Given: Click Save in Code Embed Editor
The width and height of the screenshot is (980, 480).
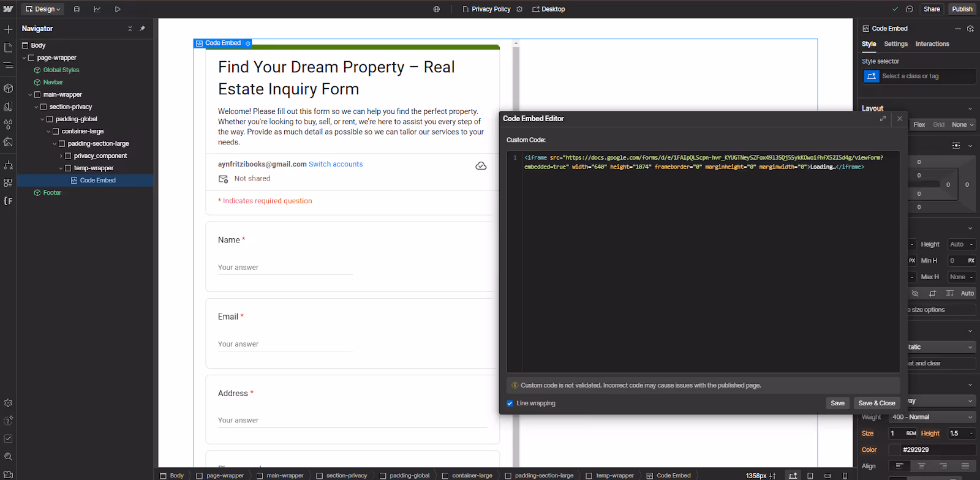Looking at the screenshot, I should (837, 403).
